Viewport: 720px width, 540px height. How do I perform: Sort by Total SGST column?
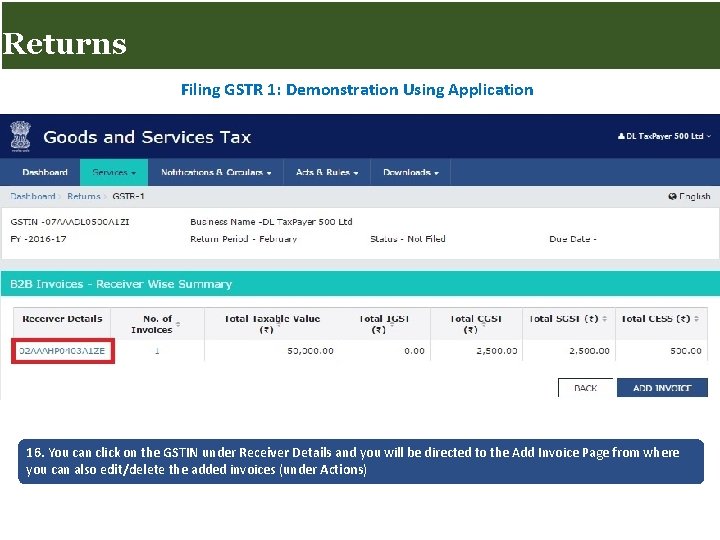coord(605,319)
